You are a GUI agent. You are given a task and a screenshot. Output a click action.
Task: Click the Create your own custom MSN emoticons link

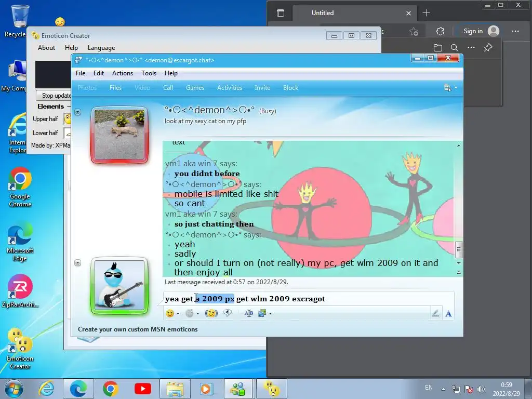click(138, 329)
